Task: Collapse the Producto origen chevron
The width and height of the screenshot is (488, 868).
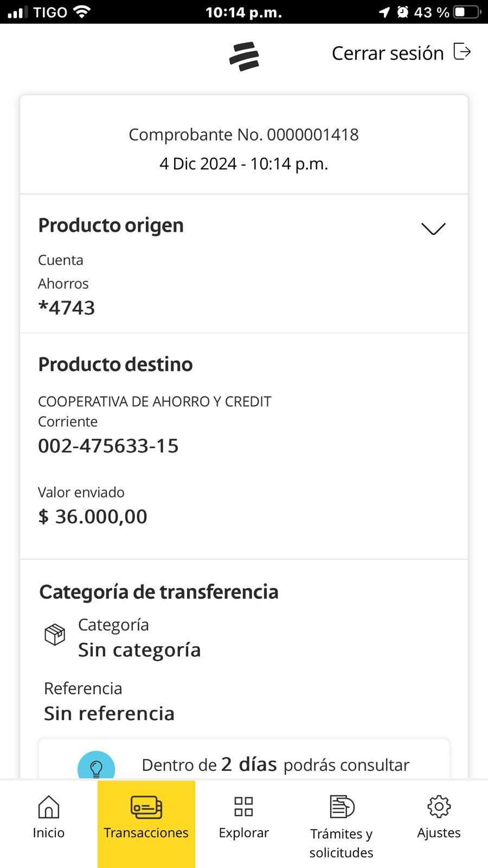Action: tap(433, 228)
